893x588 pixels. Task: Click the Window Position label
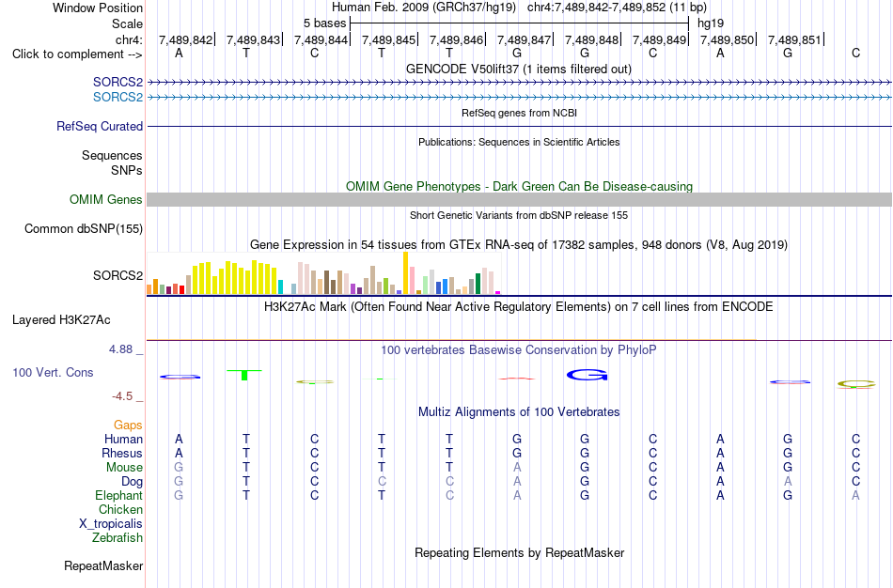(98, 8)
